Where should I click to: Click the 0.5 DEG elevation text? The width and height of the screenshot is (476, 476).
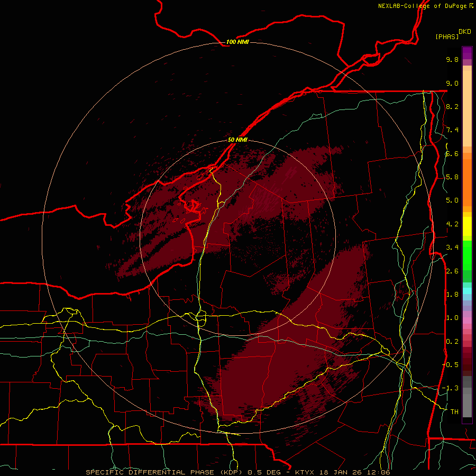(265, 472)
